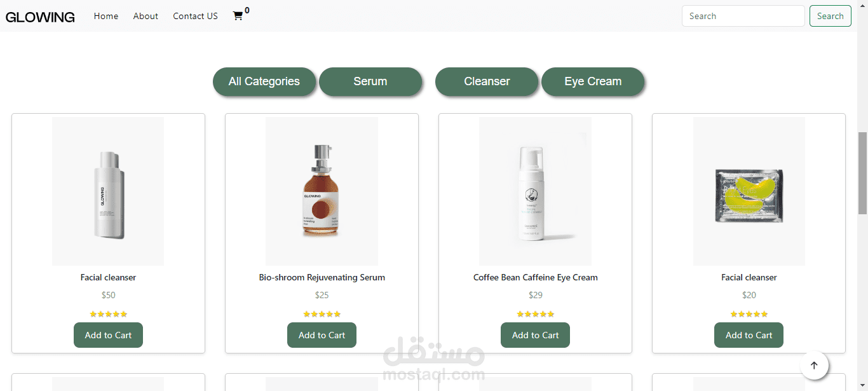
Task: Open the eye patches product image
Action: tap(749, 191)
